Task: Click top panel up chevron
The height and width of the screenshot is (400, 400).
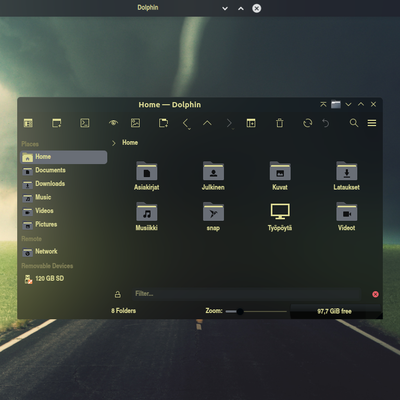Action: click(x=241, y=8)
